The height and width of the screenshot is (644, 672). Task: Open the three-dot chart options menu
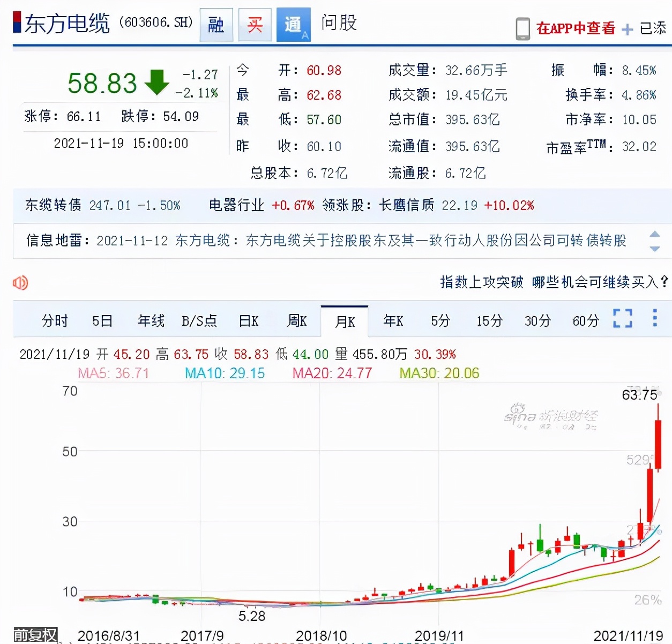point(654,318)
